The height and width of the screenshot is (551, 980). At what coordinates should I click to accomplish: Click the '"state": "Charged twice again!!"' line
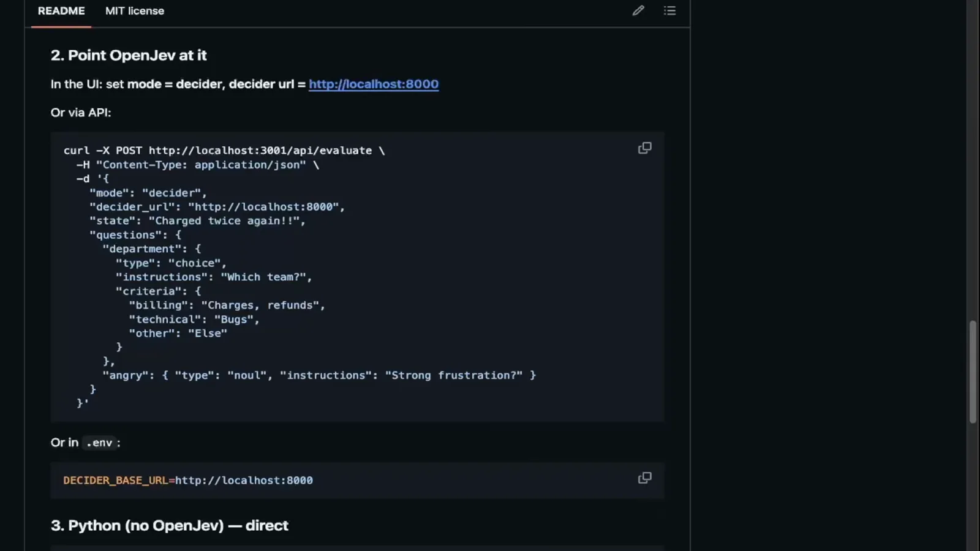click(x=197, y=221)
